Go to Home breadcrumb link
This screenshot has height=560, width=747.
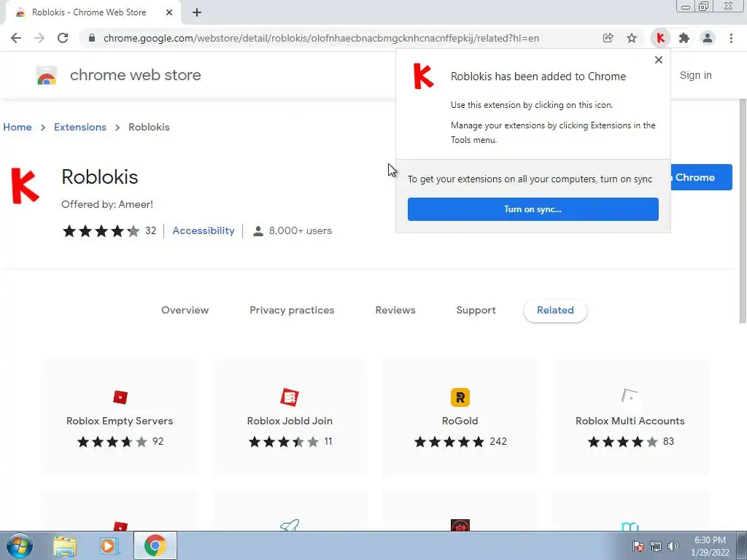click(x=18, y=127)
